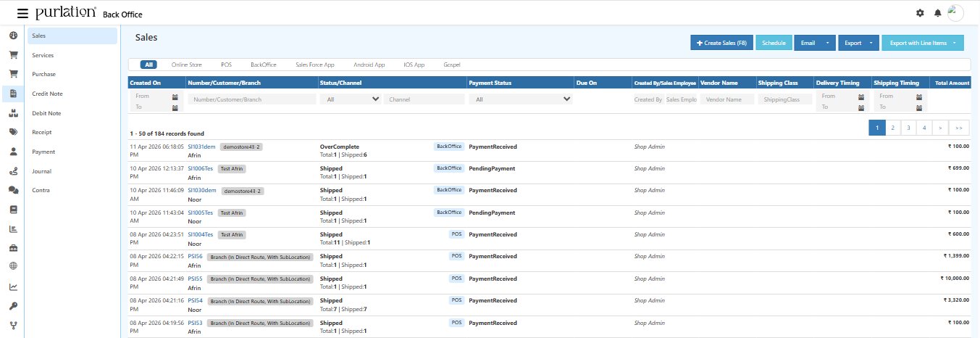This screenshot has height=338, width=980.
Task: Open the user profile avatar
Action: tap(955, 12)
